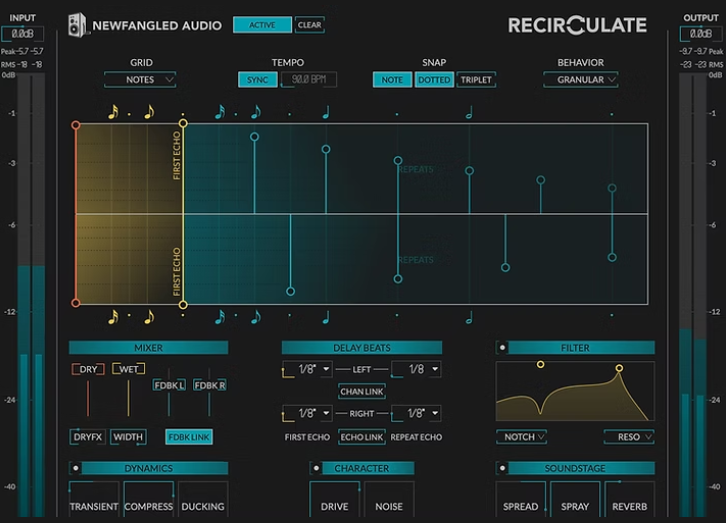Click the blue quarter note icon below grid
726x523 pixels.
point(326,317)
